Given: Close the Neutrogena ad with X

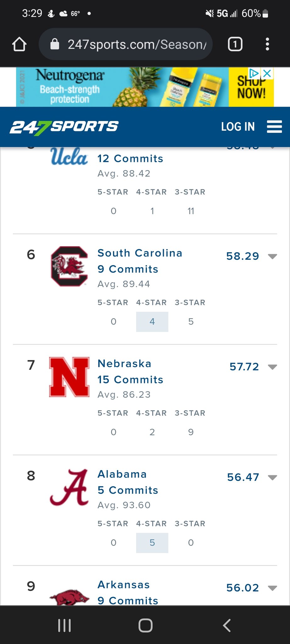Looking at the screenshot, I should [x=267, y=74].
